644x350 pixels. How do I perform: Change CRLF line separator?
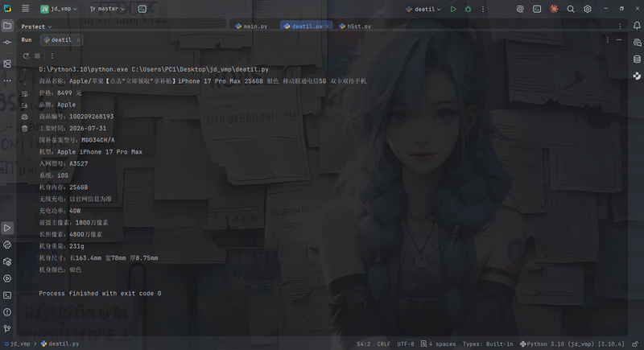(384, 344)
